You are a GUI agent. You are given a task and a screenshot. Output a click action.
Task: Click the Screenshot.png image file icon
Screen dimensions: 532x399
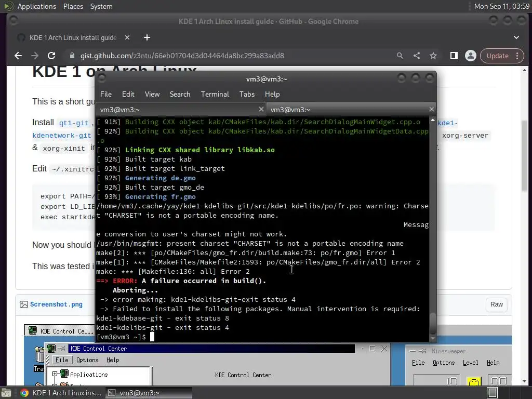[24, 304]
